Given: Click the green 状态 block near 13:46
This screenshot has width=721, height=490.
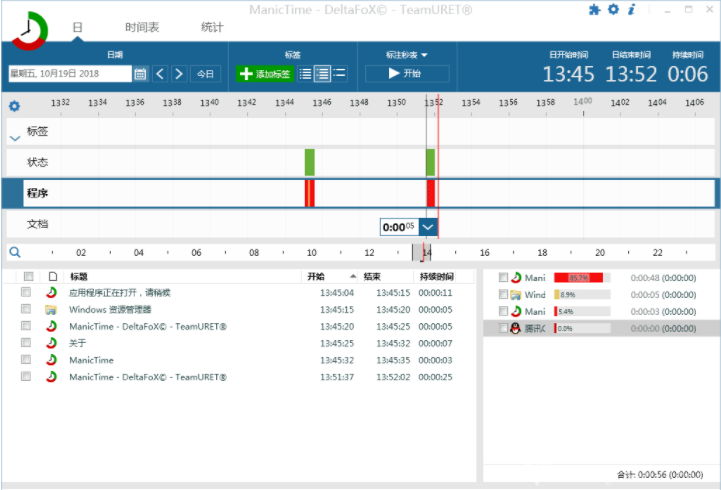Looking at the screenshot, I should pos(309,162).
